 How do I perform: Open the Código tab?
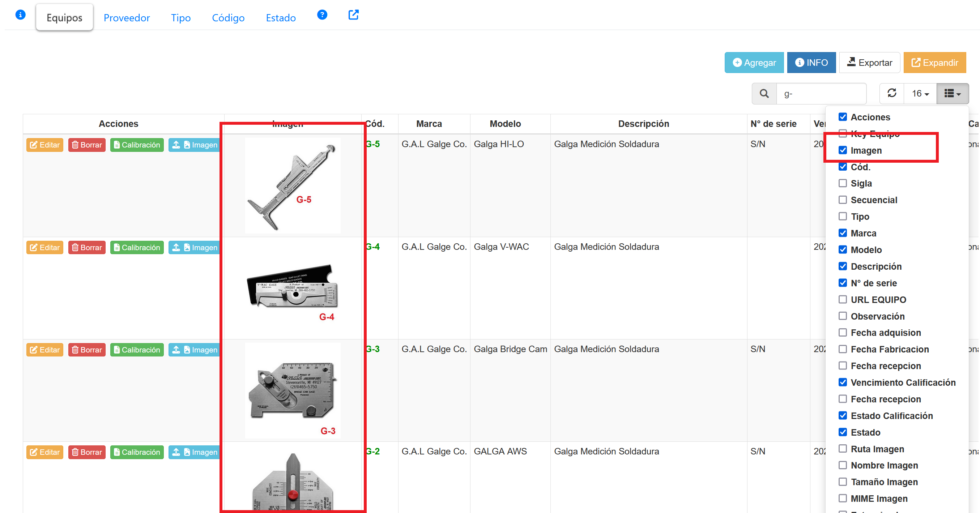228,17
